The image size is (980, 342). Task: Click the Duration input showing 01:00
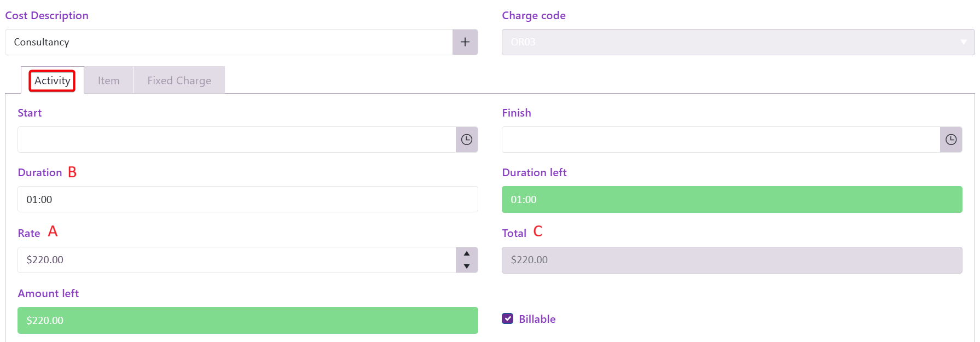tap(247, 199)
